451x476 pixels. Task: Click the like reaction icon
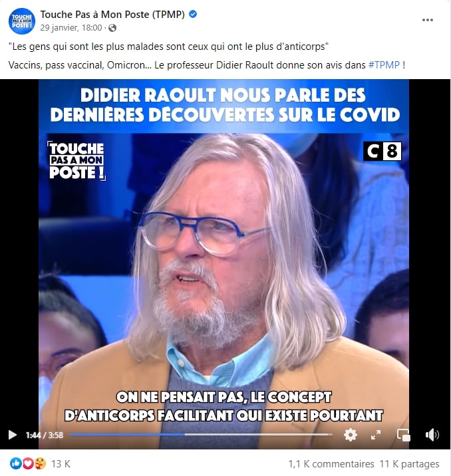pos(16,463)
